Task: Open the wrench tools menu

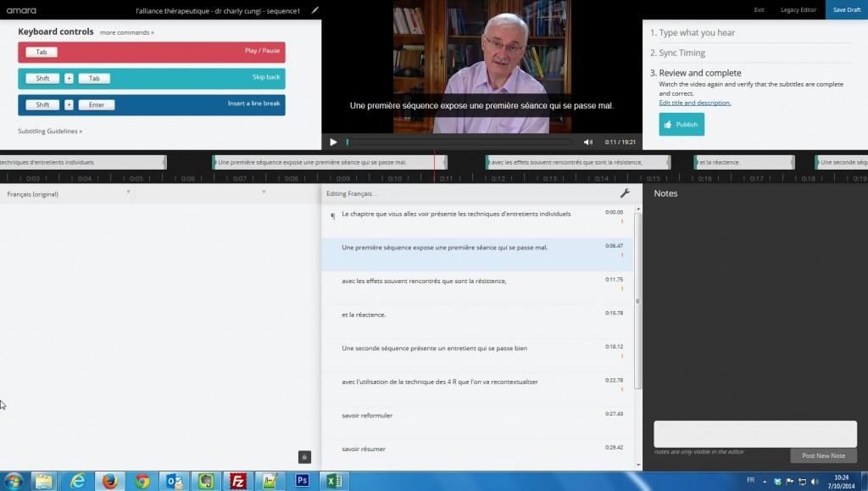Action: [625, 193]
